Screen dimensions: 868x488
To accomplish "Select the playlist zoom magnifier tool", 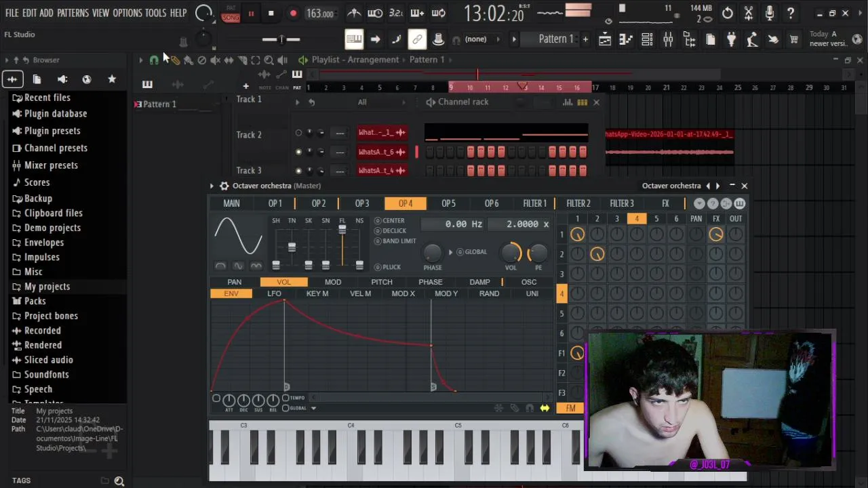I will pyautogui.click(x=269, y=60).
